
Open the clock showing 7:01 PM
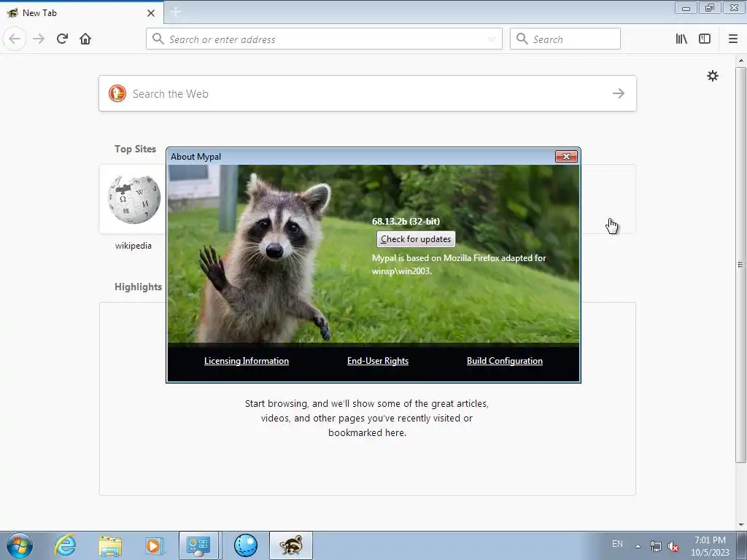click(x=710, y=546)
